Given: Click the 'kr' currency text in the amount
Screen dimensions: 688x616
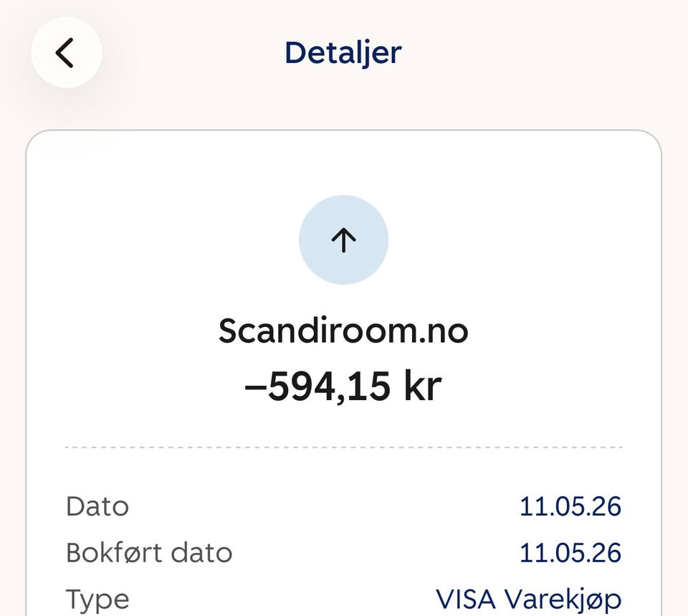Looking at the screenshot, I should click(423, 387).
